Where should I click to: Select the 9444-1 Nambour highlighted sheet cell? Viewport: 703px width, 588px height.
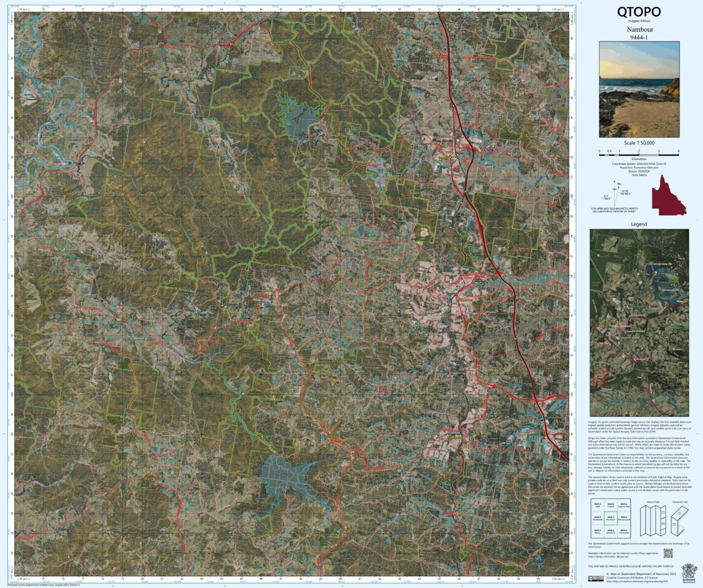pyautogui.click(x=611, y=518)
